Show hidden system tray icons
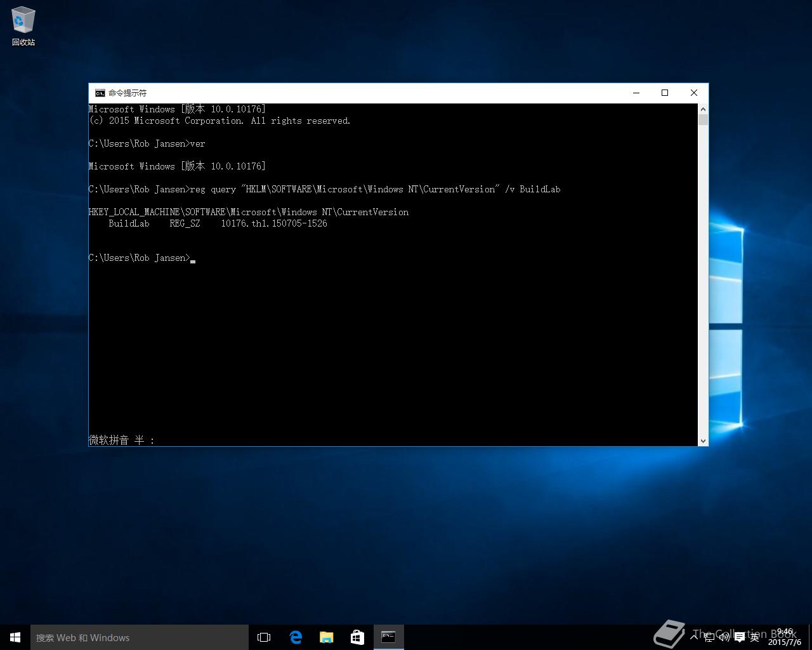 pyautogui.click(x=695, y=637)
